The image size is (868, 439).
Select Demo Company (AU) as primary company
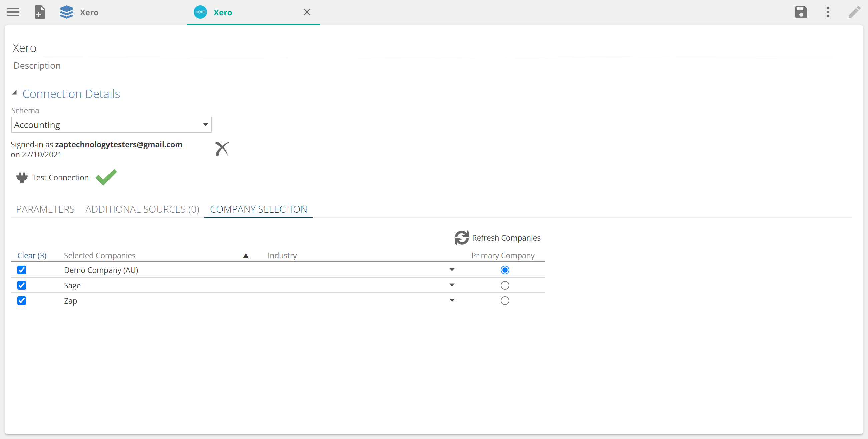[x=505, y=270]
